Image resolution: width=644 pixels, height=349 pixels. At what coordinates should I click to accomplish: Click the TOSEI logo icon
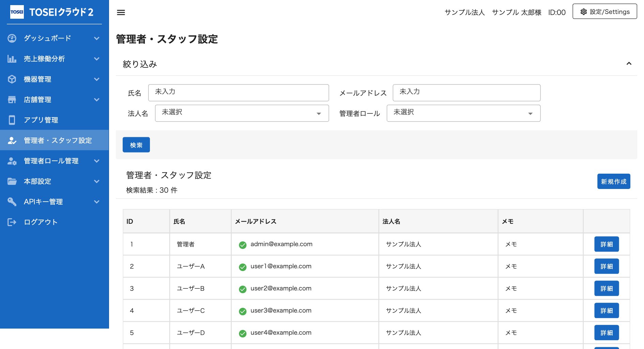point(17,12)
